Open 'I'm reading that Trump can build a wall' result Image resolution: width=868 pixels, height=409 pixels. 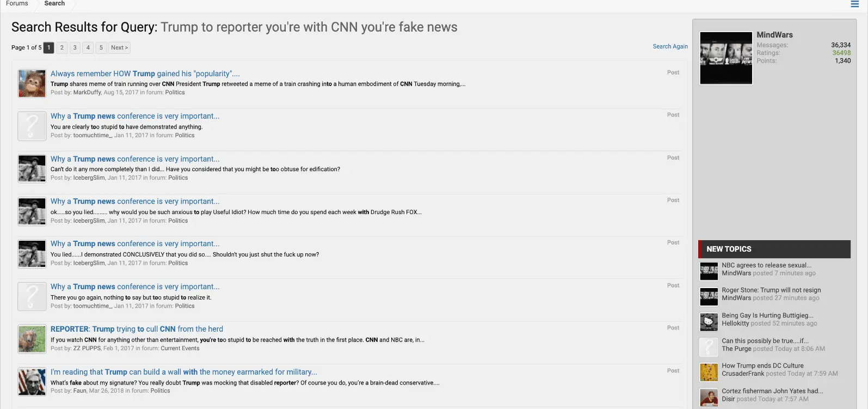[x=184, y=372]
